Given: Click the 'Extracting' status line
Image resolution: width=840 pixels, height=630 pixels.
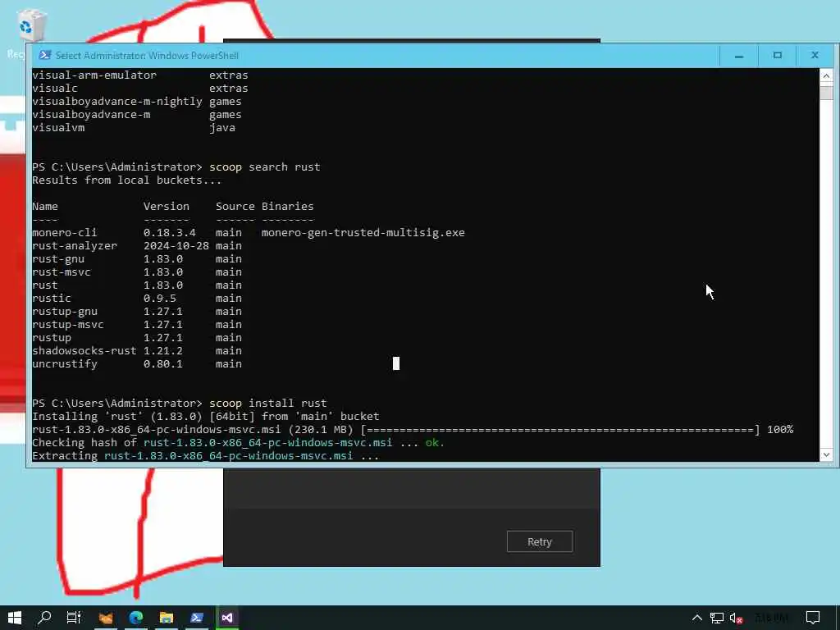Looking at the screenshot, I should coord(206,456).
